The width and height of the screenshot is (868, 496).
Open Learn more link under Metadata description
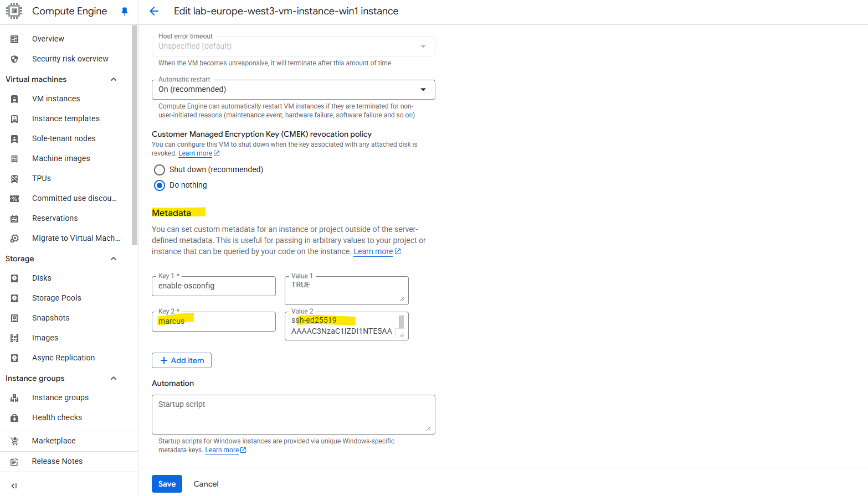(377, 251)
